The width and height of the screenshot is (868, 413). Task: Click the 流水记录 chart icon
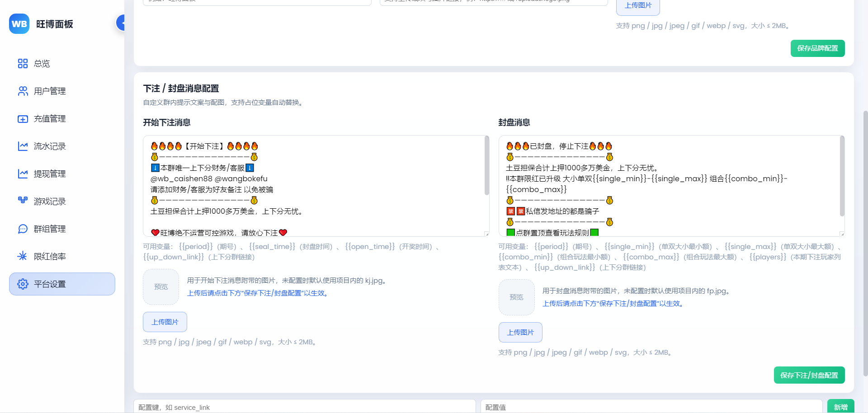click(x=23, y=146)
